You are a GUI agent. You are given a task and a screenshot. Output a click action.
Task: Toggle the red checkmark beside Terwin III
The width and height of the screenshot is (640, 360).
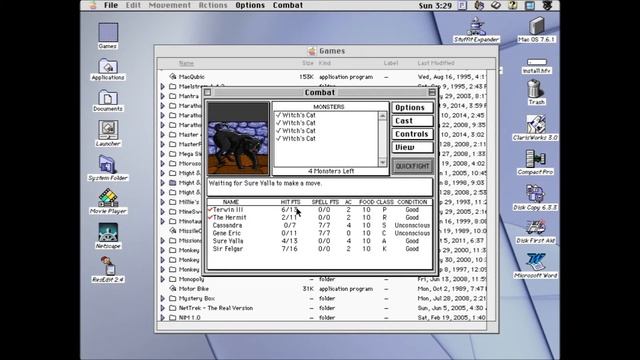(210, 209)
